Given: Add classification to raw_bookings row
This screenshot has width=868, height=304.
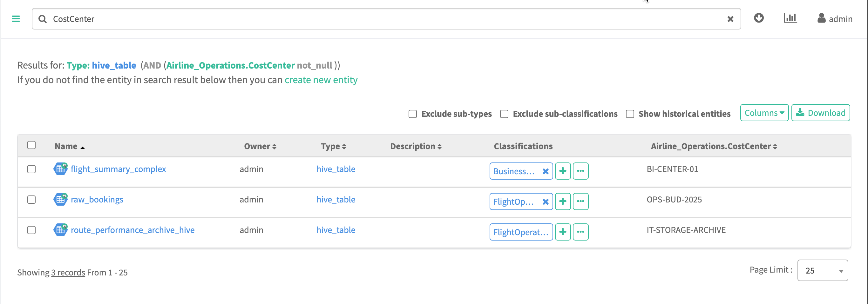Looking at the screenshot, I should tap(562, 201).
